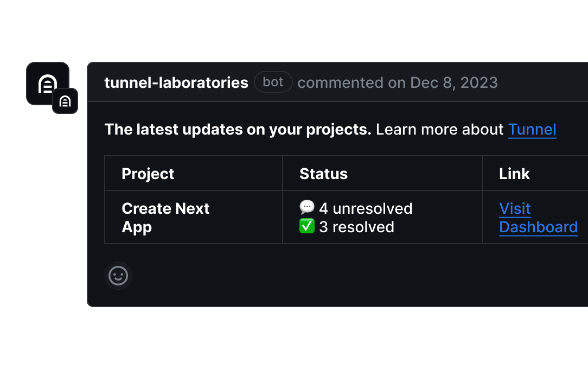Open the Tunnel hyperlink
588x369 pixels.
[532, 129]
